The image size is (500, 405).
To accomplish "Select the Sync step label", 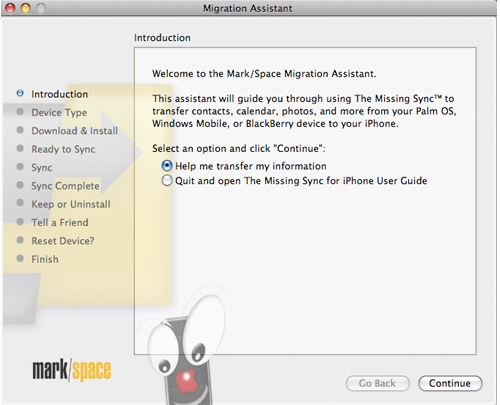I will pos(42,167).
